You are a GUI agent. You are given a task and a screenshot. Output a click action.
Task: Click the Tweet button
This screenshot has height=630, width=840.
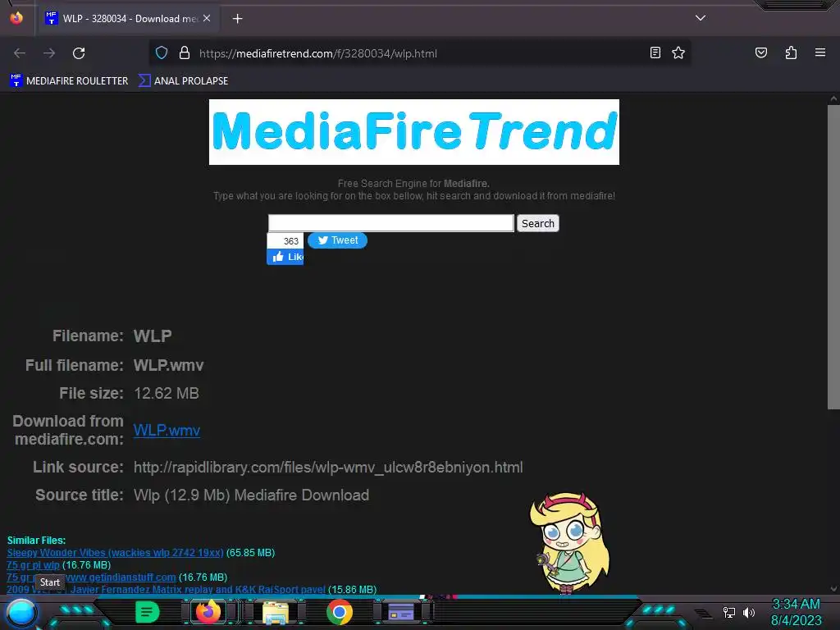point(337,240)
